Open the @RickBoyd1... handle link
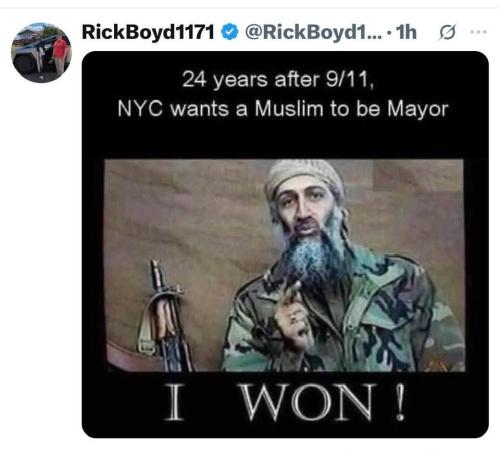 [314, 32]
